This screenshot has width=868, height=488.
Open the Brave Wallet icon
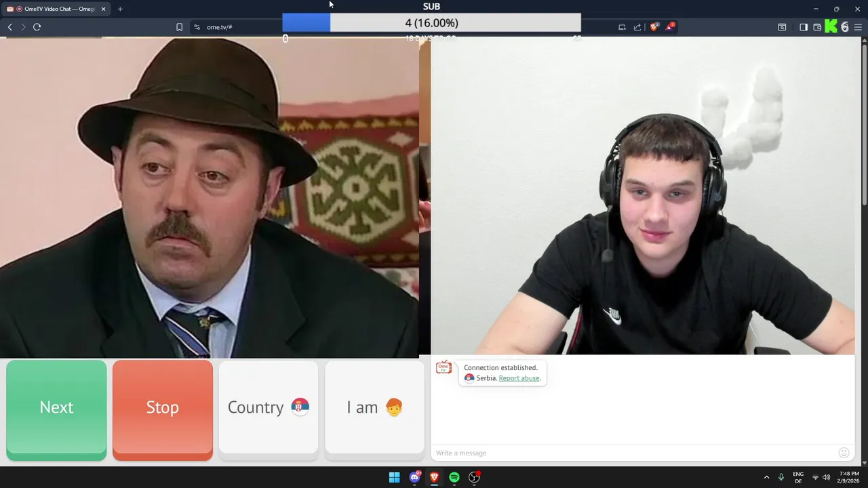click(x=817, y=27)
